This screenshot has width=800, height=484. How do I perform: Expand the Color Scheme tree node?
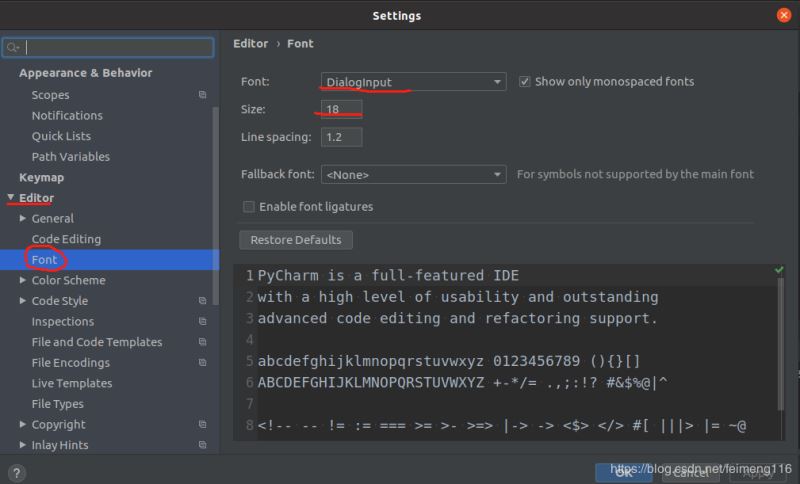23,281
